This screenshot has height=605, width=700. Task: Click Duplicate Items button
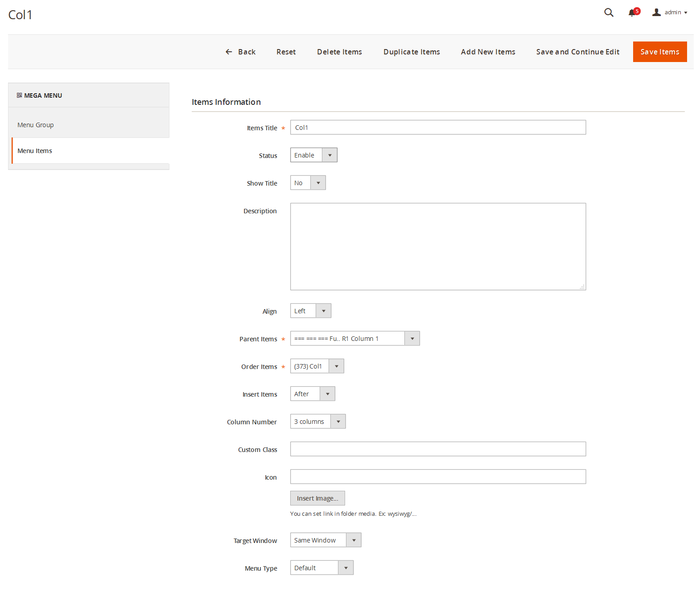click(x=412, y=52)
